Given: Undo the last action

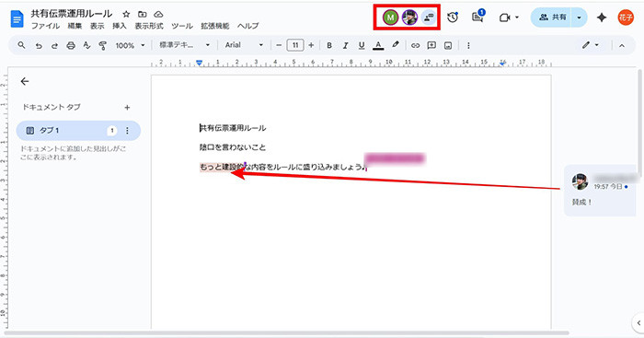Looking at the screenshot, I should click(x=39, y=46).
